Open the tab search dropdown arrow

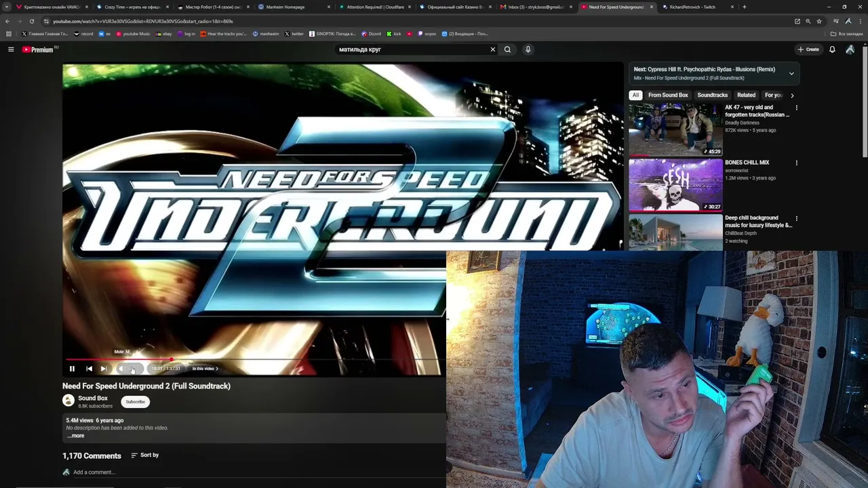7,7
